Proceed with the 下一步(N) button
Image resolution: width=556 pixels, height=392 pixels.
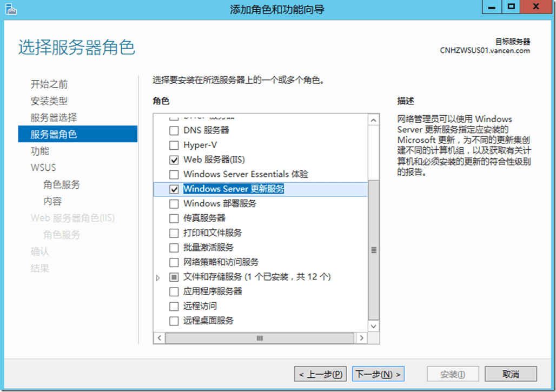tap(378, 374)
